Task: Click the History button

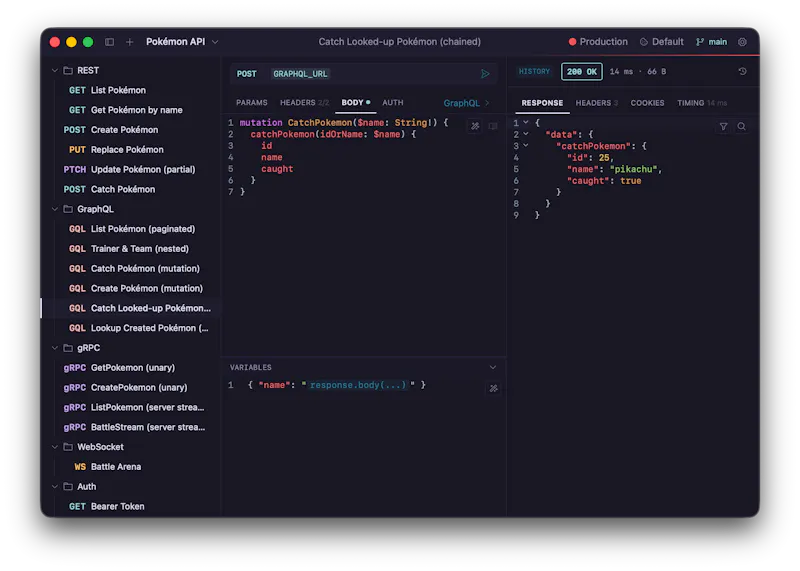Action: click(534, 71)
